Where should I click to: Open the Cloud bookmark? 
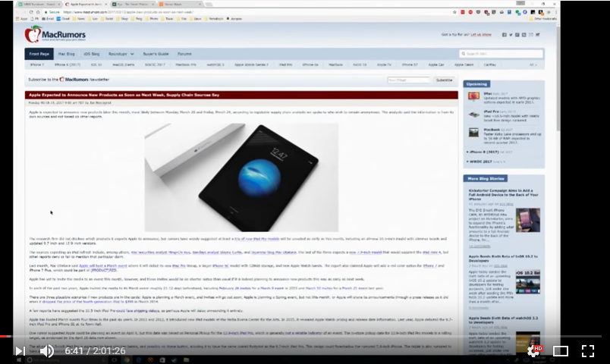point(63,19)
